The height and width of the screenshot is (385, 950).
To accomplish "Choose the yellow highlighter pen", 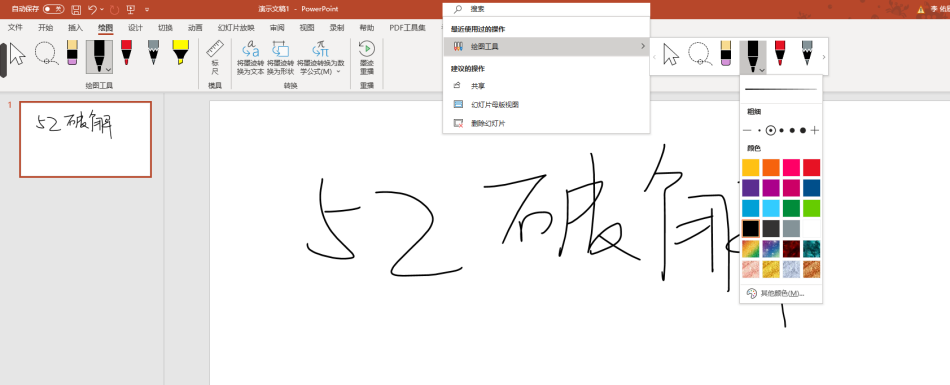I will (180, 53).
